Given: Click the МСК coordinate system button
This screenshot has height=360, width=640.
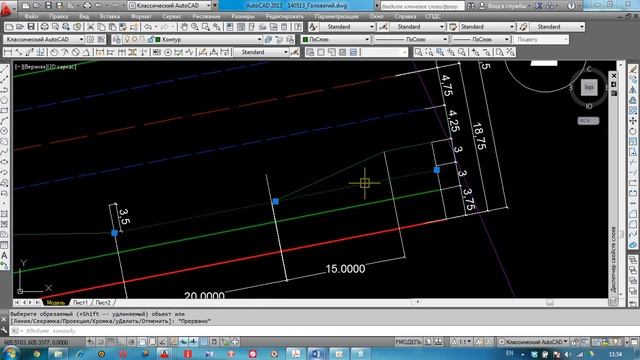Looking at the screenshot, I should (588, 121).
